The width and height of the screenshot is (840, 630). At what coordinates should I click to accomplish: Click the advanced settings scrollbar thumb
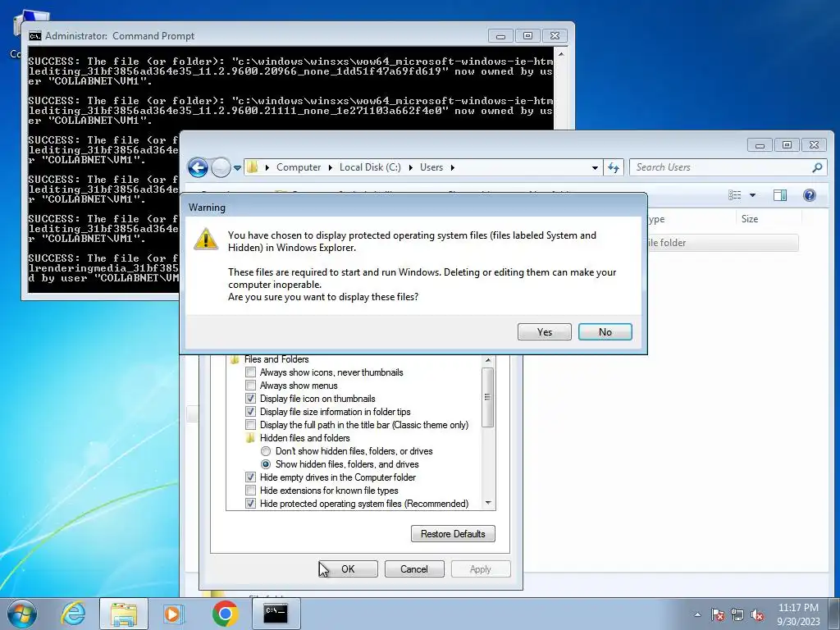487,397
